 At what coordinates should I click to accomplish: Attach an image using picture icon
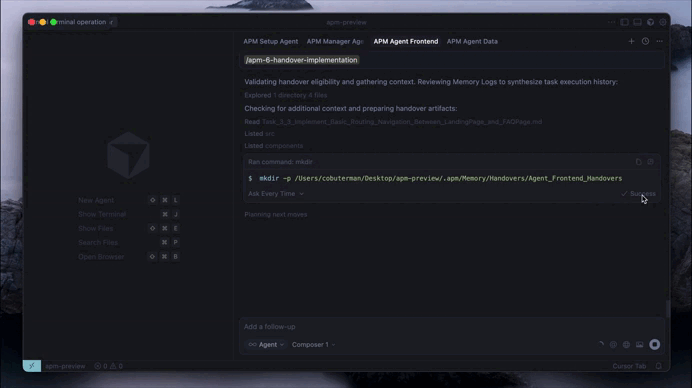click(639, 344)
